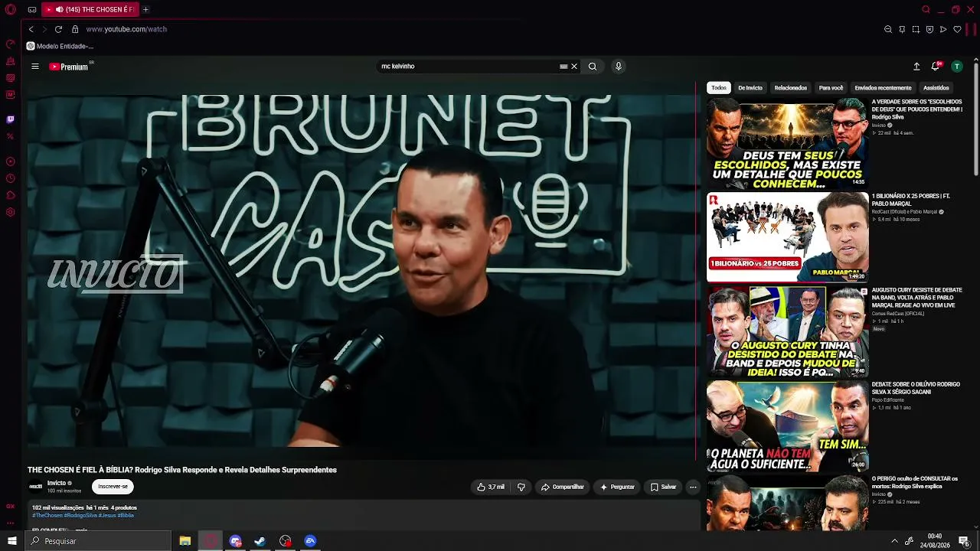Reload the current page
980x551 pixels.
pyautogui.click(x=58, y=29)
